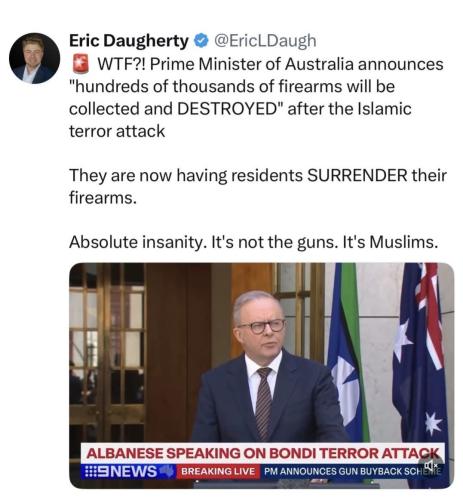Click the blue verified checkmark badge
Screen dimensions: 463x500
[201, 41]
